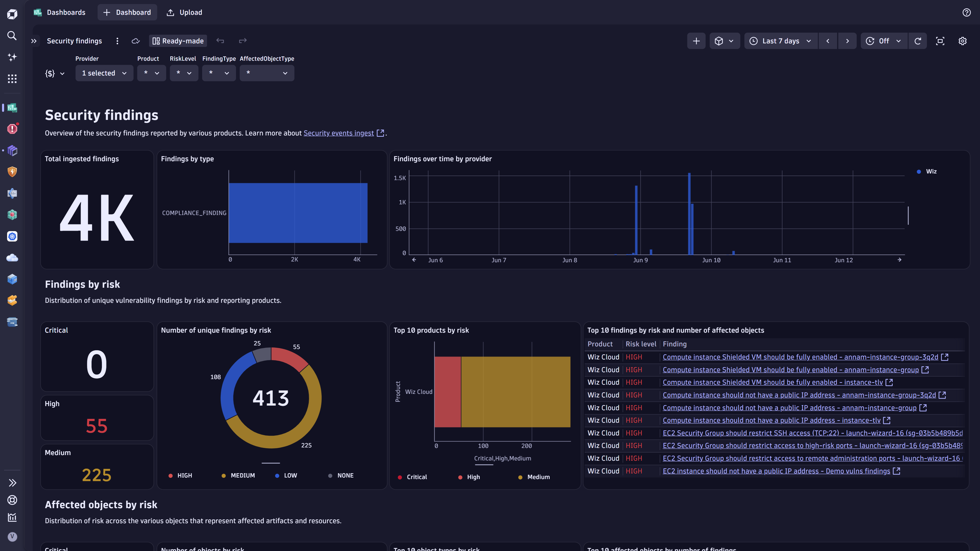Screen dimensions: 980x551
Task: Toggle the Wiz series in legend
Action: click(927, 171)
